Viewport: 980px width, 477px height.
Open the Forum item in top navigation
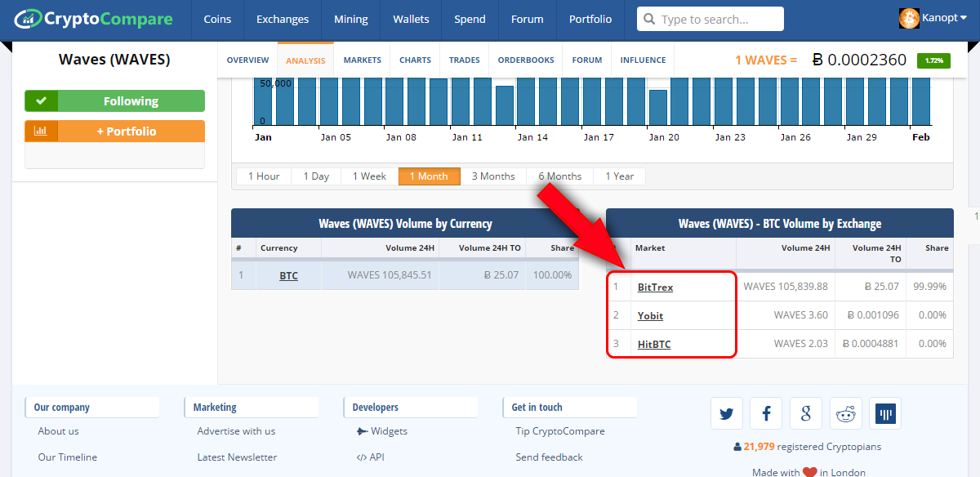tap(528, 19)
